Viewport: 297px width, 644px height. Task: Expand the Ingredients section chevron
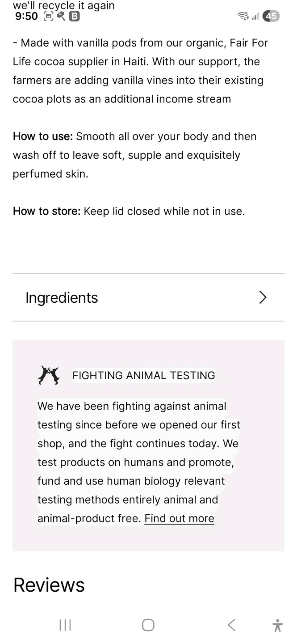[x=263, y=297]
